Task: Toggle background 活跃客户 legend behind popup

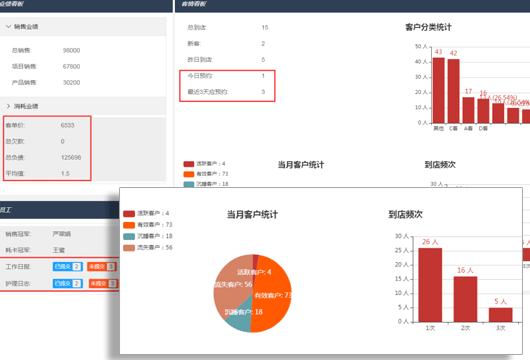Action: (189, 164)
